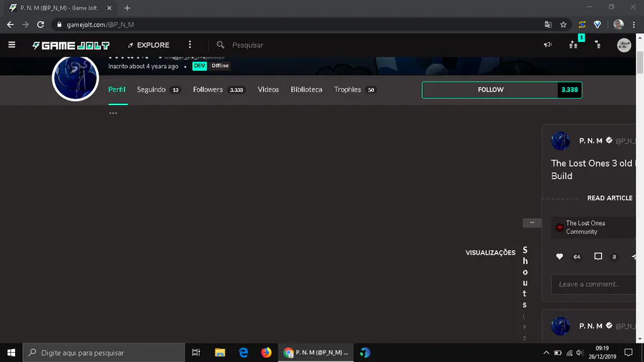Open The Lost Ones Community link
The width and height of the screenshot is (644, 362).
(x=594, y=228)
